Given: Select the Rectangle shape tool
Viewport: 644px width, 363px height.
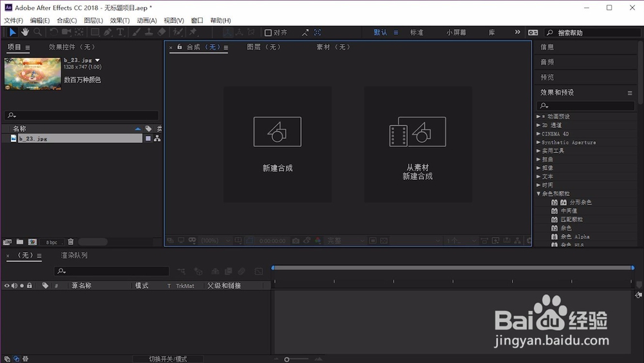Looking at the screenshot, I should point(95,32).
